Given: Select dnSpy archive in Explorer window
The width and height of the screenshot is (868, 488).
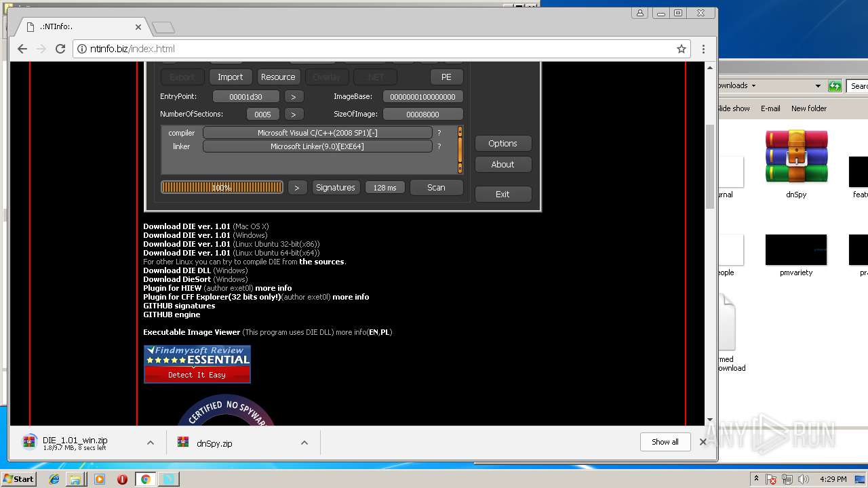Looking at the screenshot, I should click(796, 165).
